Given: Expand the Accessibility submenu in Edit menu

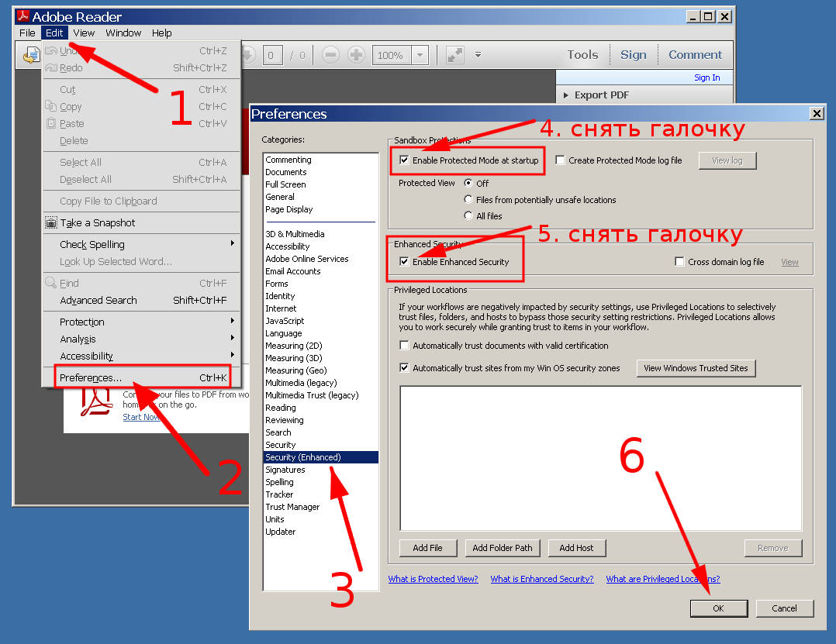Looking at the screenshot, I should [x=233, y=355].
